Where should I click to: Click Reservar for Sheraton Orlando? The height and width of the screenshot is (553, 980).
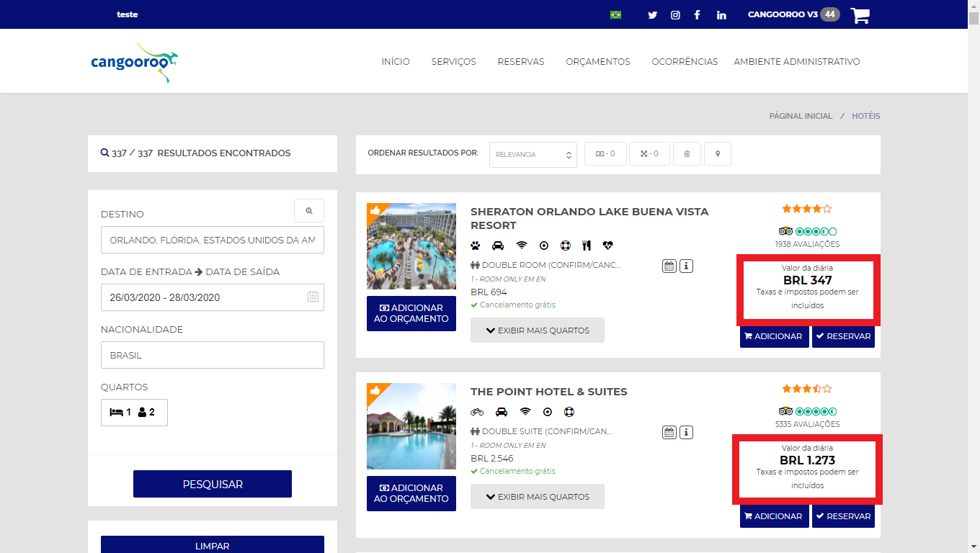(x=843, y=336)
